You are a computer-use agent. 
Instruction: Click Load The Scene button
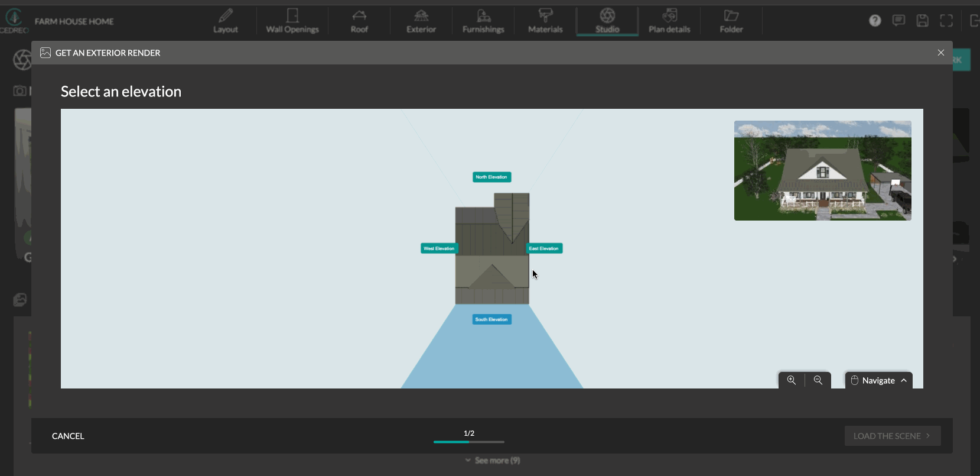tap(893, 436)
